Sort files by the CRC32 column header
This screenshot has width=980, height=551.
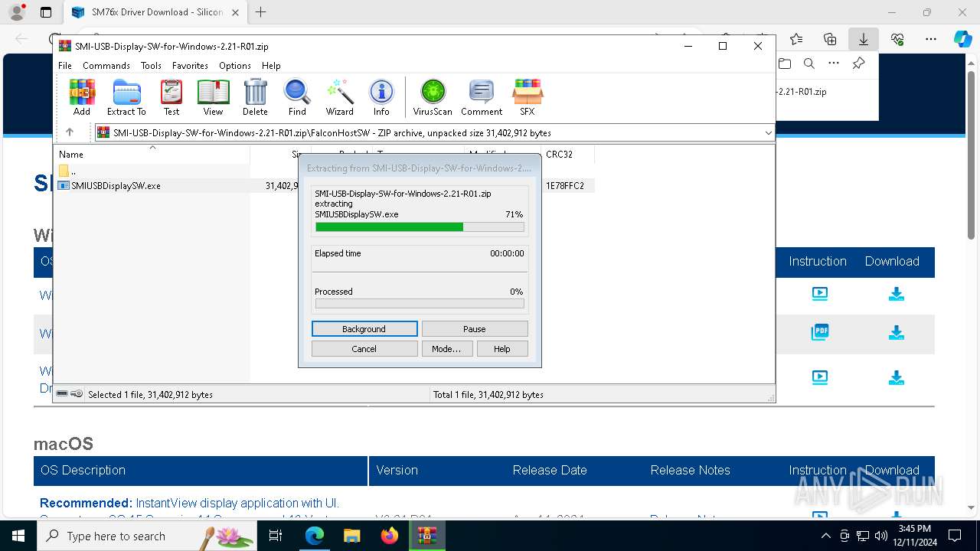[x=567, y=155]
